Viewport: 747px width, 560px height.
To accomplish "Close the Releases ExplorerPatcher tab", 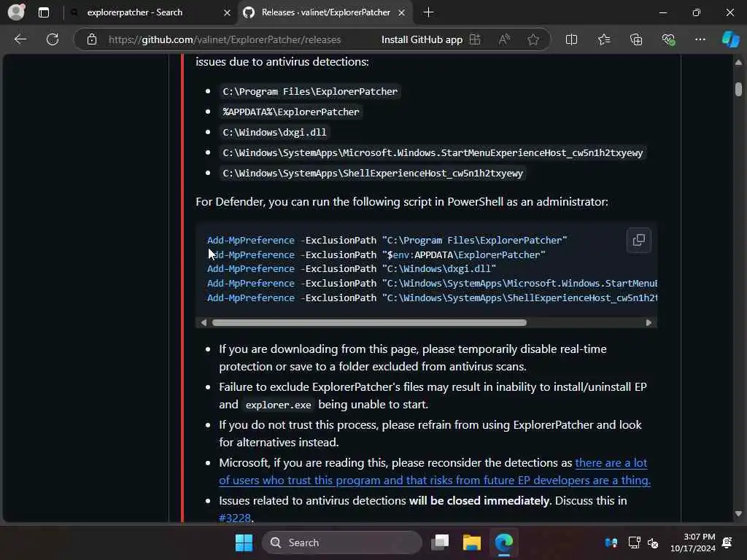I will [x=402, y=12].
